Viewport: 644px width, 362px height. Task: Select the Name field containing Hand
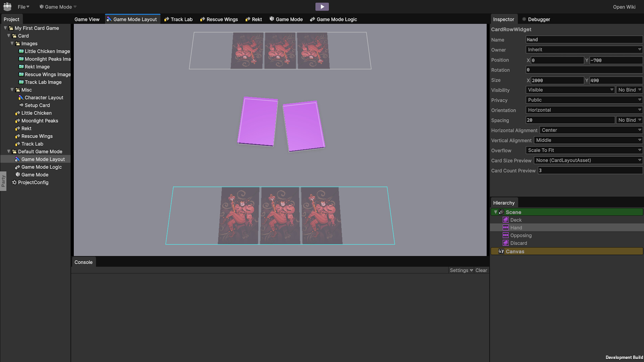pos(584,40)
